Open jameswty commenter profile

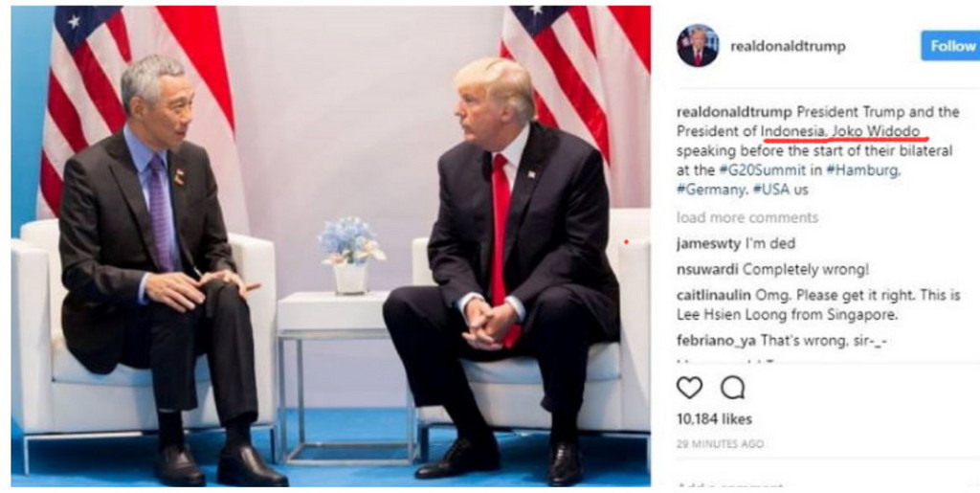708,244
